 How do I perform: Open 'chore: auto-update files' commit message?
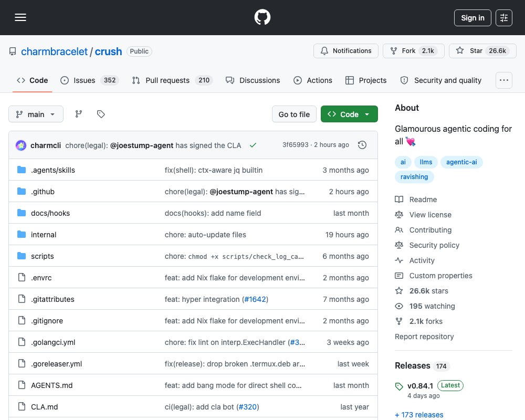click(x=205, y=235)
